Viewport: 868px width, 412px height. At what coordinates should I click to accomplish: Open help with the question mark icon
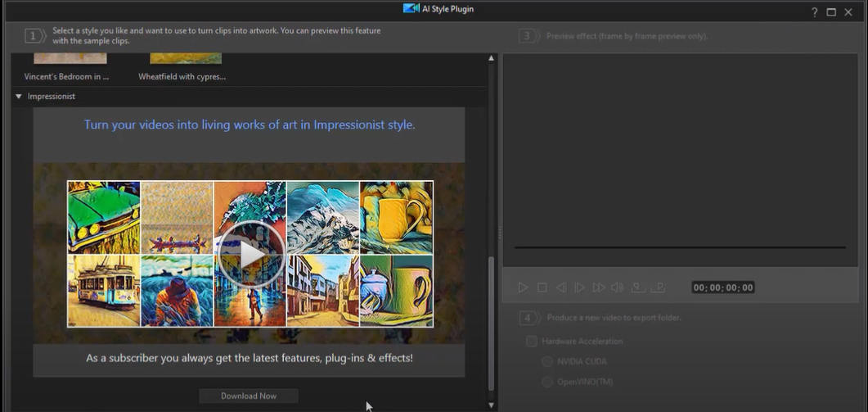814,12
